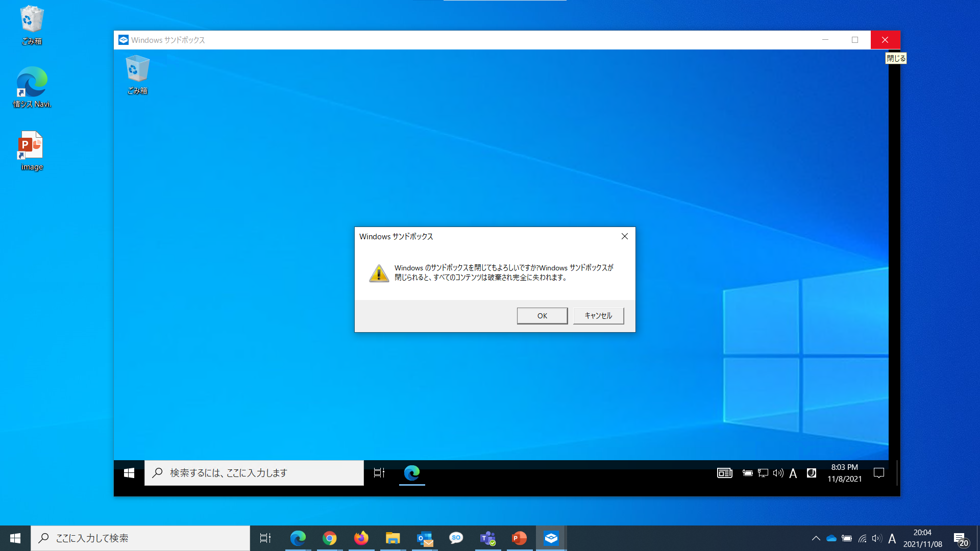Viewport: 980px width, 551px height.
Task: Open the sandbox Start menu
Action: pos(129,473)
